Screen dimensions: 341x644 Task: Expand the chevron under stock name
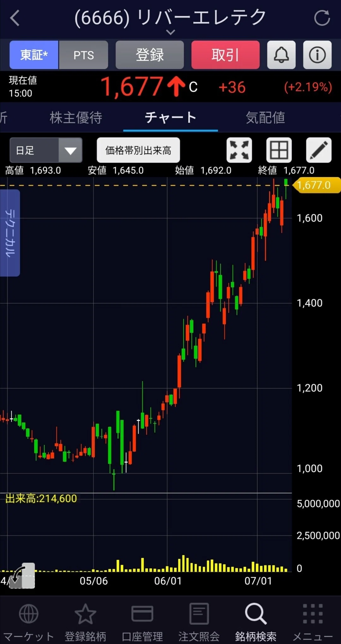point(170,32)
